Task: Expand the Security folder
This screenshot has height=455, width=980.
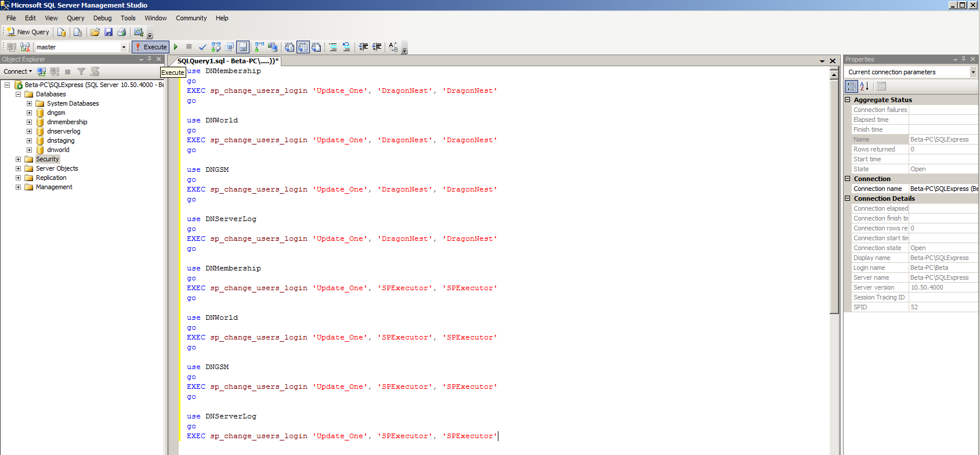Action: [x=18, y=159]
